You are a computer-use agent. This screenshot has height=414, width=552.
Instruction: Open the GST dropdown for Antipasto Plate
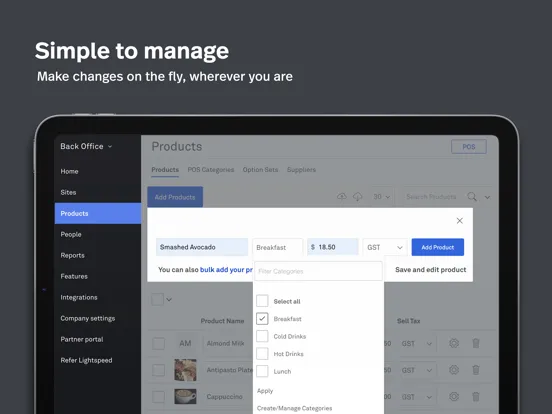point(417,370)
